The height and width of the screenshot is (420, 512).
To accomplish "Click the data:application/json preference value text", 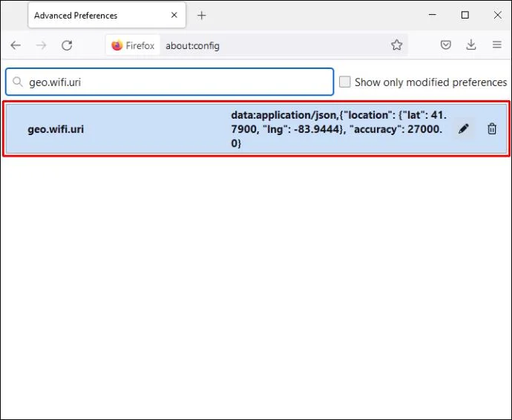I will pyautogui.click(x=338, y=129).
